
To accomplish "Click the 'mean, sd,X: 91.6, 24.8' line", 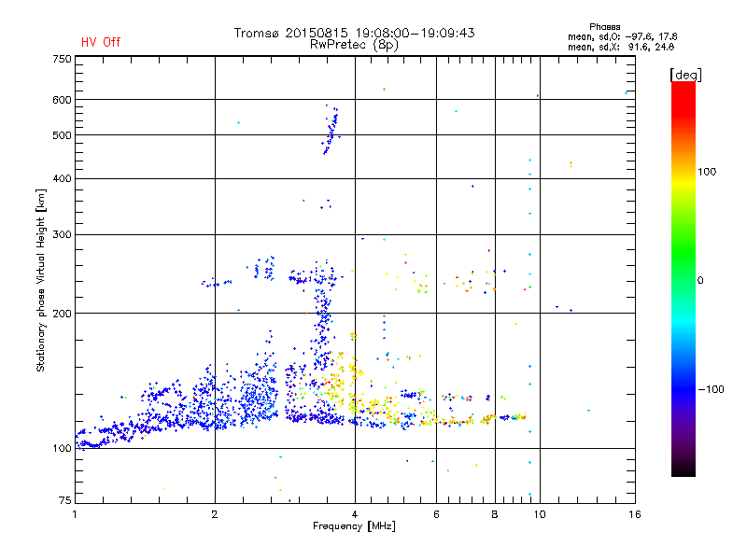I will point(621,47).
